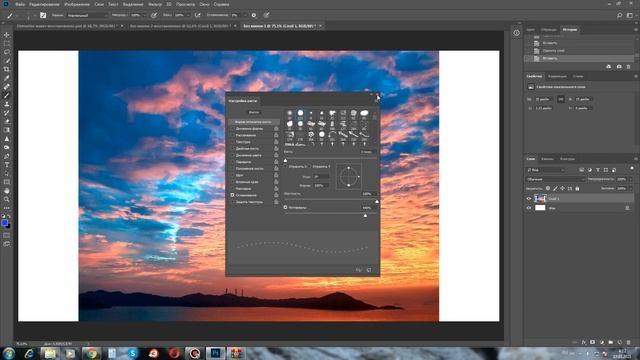
Task: Enable the Рассеивание checkbox
Action: pos(232,135)
